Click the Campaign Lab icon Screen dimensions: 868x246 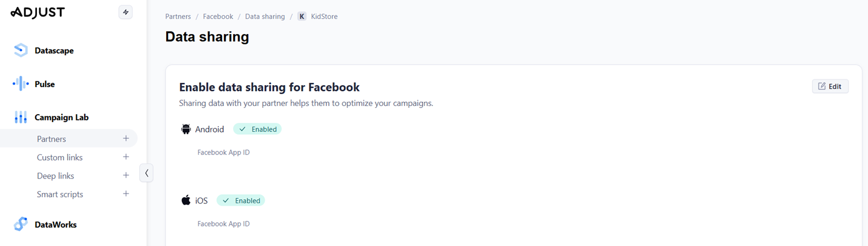click(x=21, y=118)
